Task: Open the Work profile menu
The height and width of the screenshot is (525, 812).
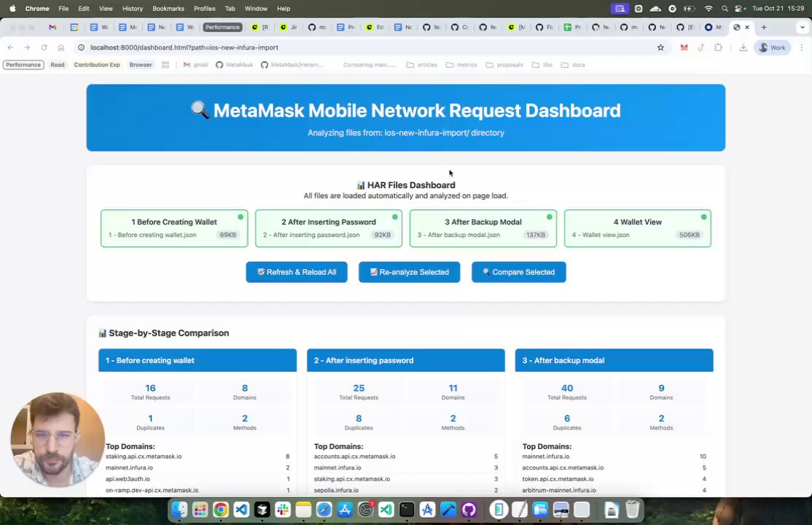Action: click(x=772, y=47)
